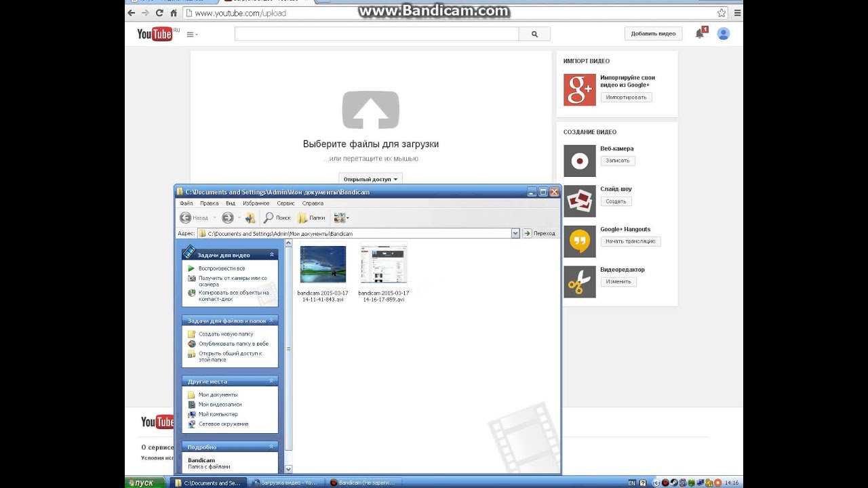Click the Explorer forward arrow button
868x488 pixels.
pos(228,218)
